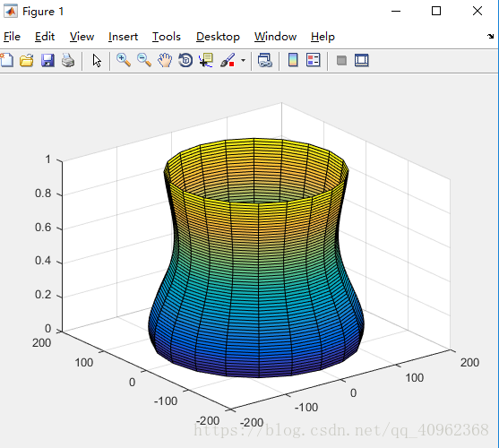Insert a legend with the toolbar icon
Screen dimensions: 499x448
click(x=314, y=60)
